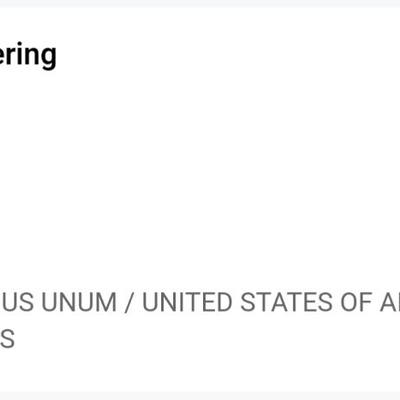
Task: Click the slash separator after "UNUM"
Action: pos(129,302)
